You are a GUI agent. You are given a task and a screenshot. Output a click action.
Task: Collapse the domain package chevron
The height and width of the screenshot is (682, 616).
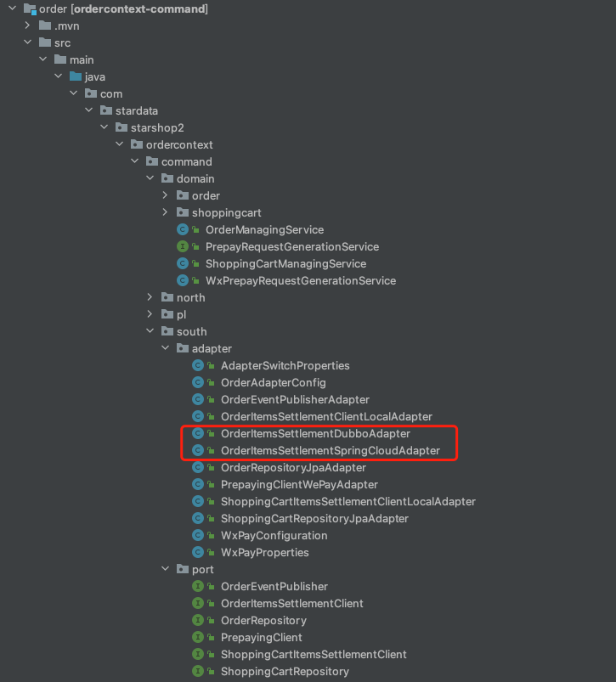150,178
